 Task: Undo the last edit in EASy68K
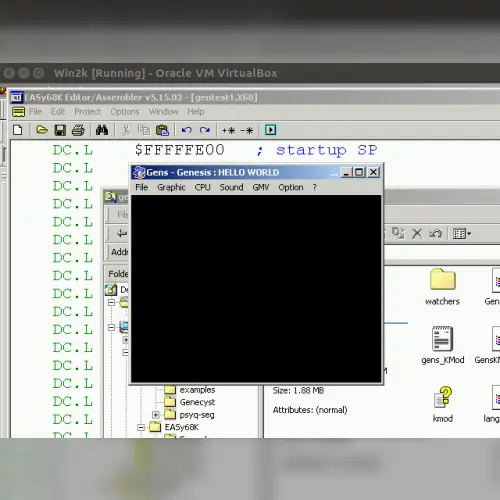187,130
